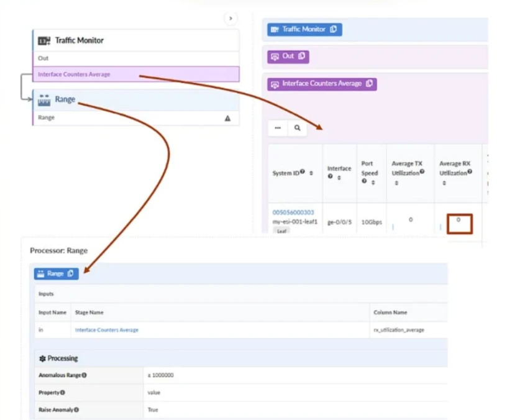Image resolution: width=507 pixels, height=420 pixels.
Task: Open system ID 005056000303 link
Action: (x=293, y=212)
